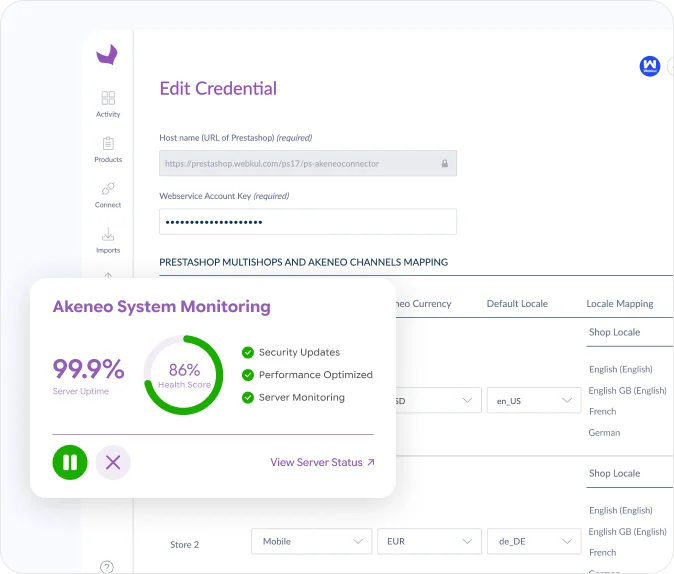The height and width of the screenshot is (574, 674).
Task: Pause monitoring with the green pause button
Action: coord(70,462)
